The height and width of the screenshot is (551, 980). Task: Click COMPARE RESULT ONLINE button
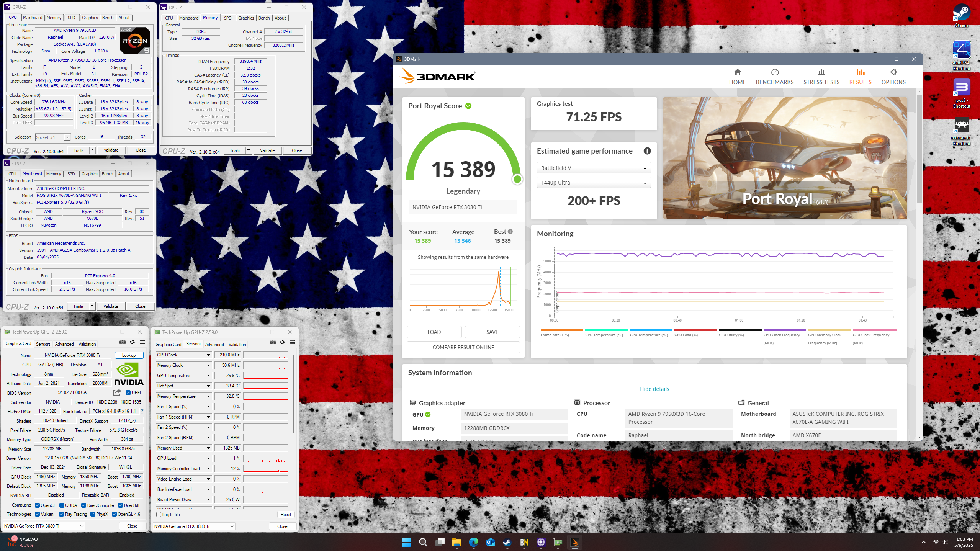463,347
